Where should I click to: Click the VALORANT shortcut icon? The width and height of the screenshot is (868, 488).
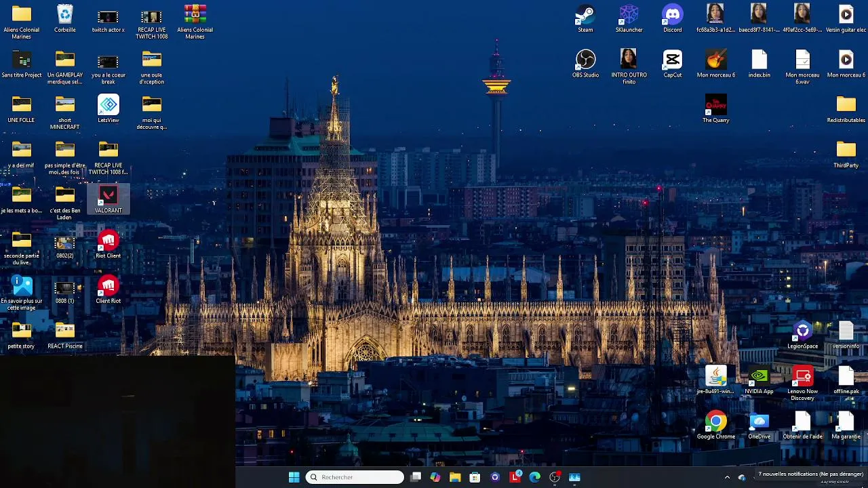(108, 196)
